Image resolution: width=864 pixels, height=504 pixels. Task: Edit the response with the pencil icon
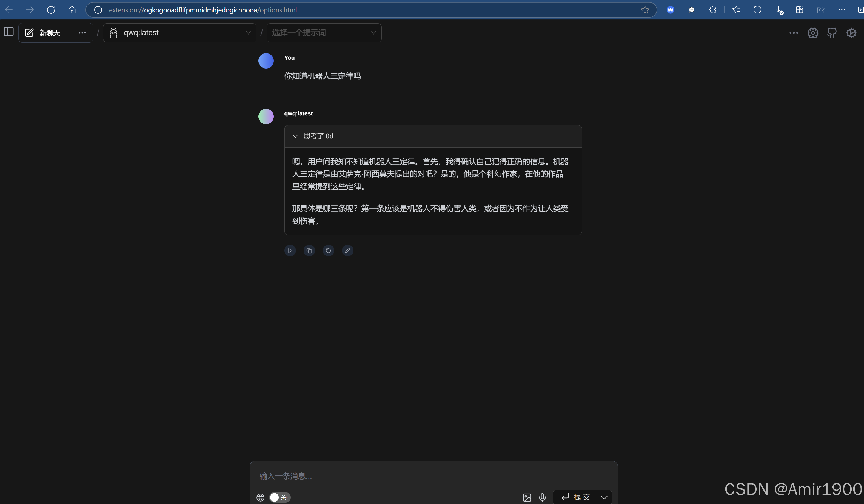click(347, 250)
